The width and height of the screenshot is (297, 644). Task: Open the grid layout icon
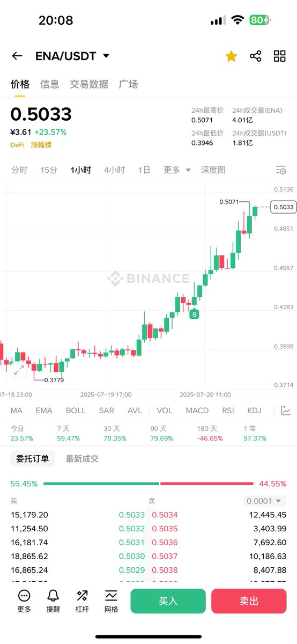click(280, 56)
